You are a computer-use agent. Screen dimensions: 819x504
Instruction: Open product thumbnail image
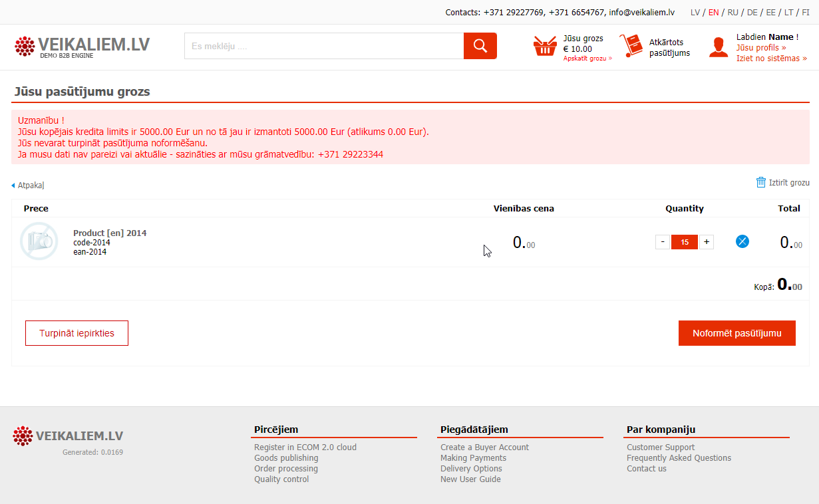coord(39,241)
